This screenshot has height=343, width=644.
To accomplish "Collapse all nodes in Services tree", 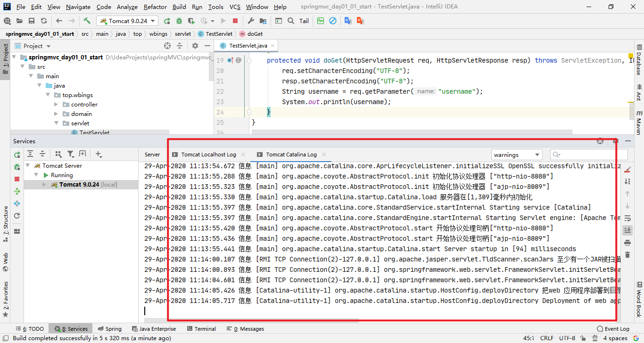I will [42, 154].
